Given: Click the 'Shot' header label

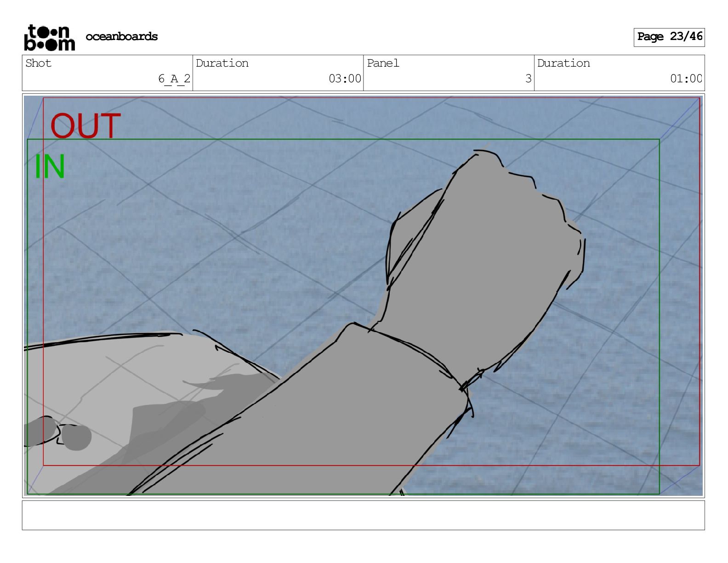Looking at the screenshot, I should 38,63.
